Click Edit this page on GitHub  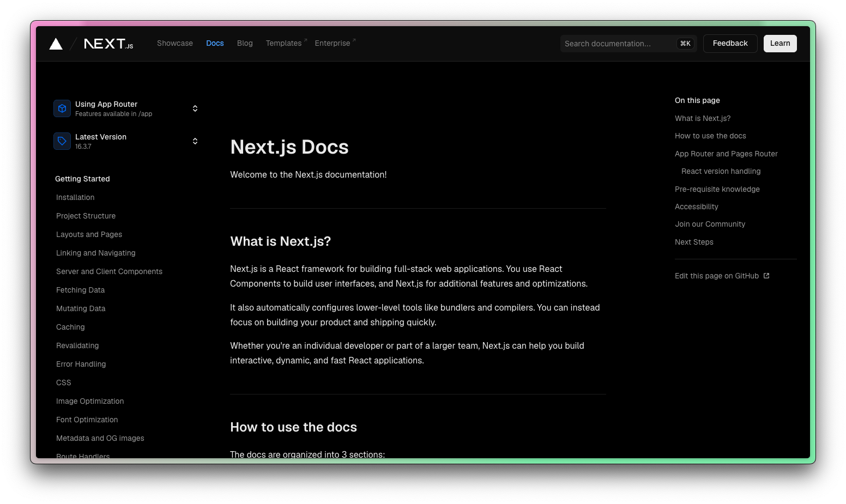click(717, 276)
